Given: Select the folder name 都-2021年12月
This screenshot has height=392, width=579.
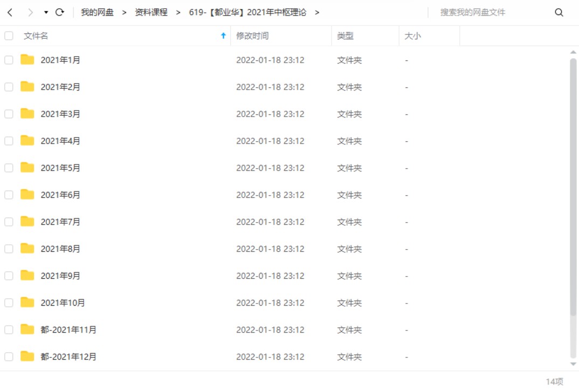Looking at the screenshot, I should 68,356.
